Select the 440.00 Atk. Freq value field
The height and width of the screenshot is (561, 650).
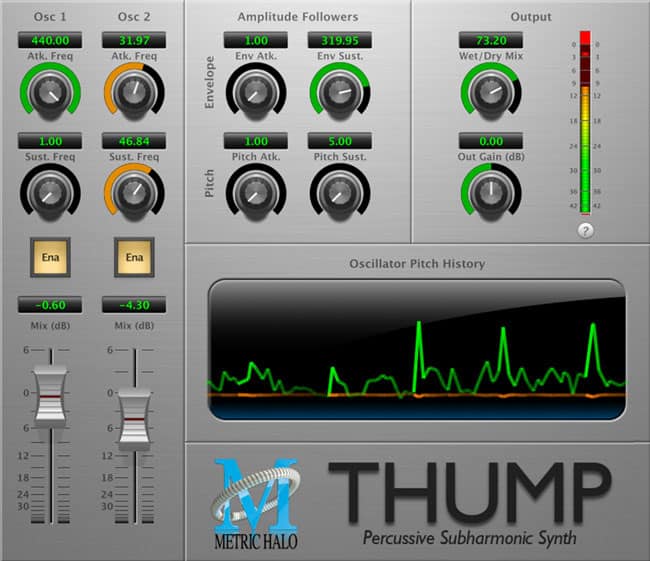pos(50,40)
